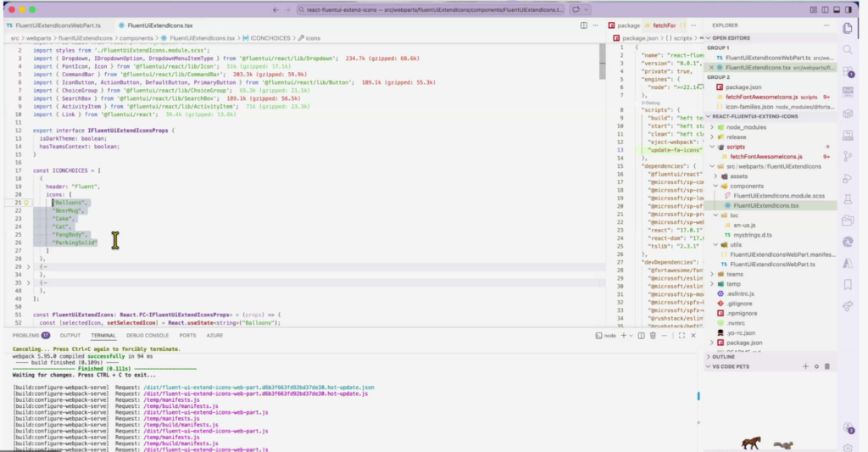
Task: Open fetchFontAwesomeIcons.js in scripts folder tree
Action: pyautogui.click(x=766, y=156)
